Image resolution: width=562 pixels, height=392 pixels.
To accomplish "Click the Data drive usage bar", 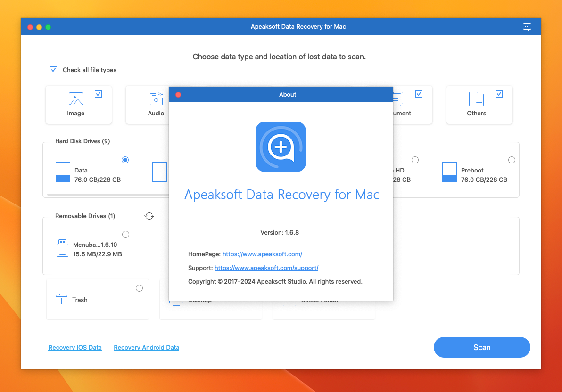I will click(x=90, y=188).
